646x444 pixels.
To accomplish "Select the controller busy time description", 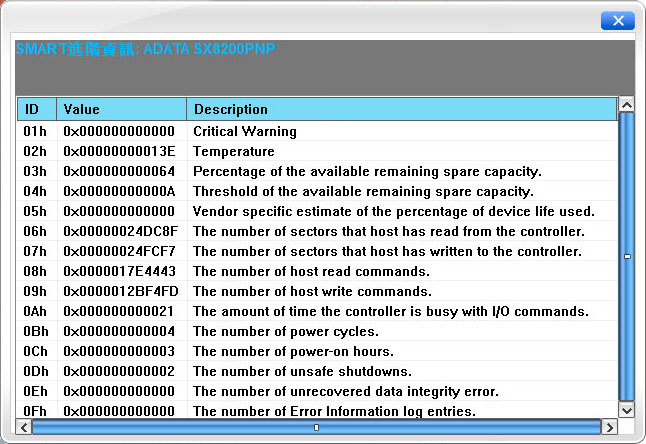I will pos(391,311).
